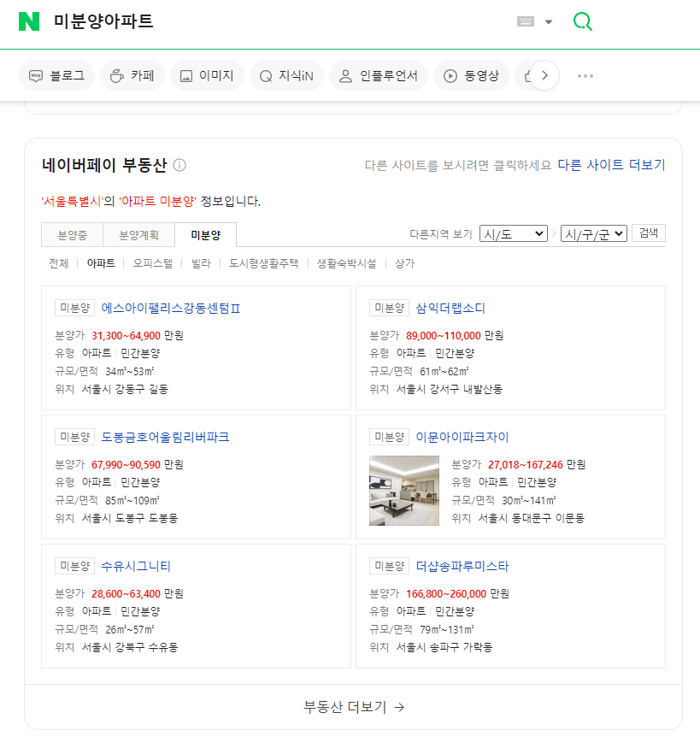
Task: Click the 서울시 강동구 길동 location text
Action: coord(125,390)
